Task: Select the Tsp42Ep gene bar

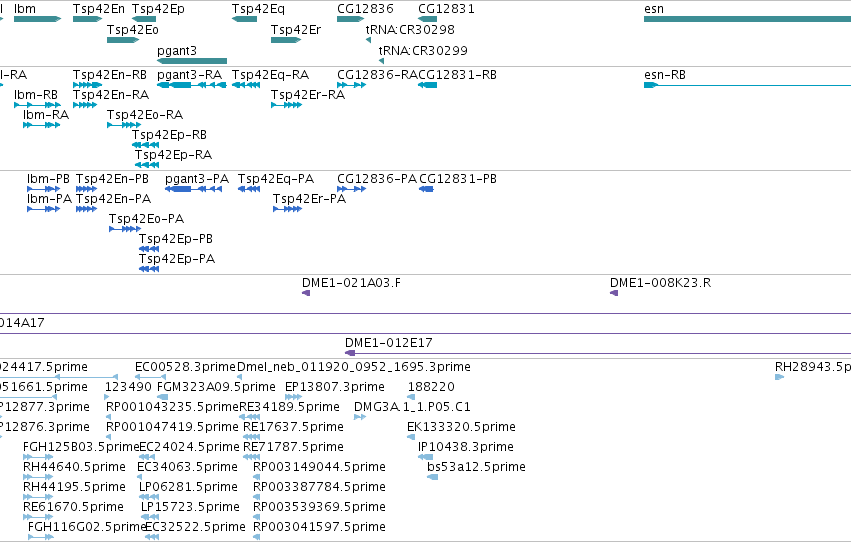Action: click(144, 19)
